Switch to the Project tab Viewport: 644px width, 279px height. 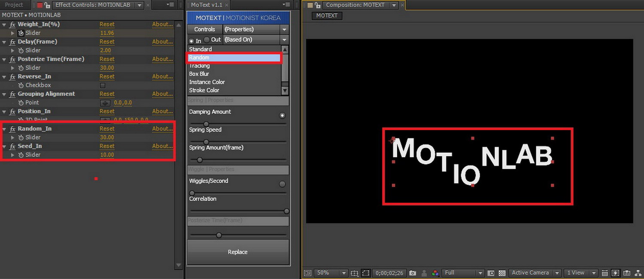[14, 5]
